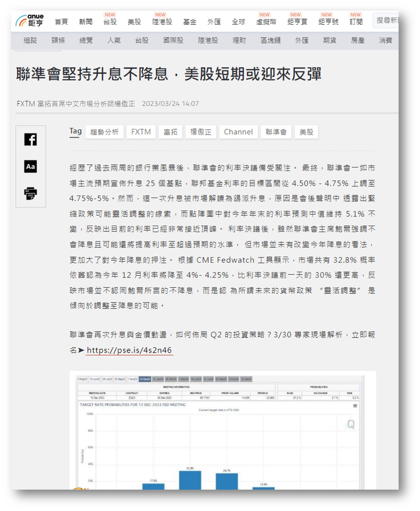Print the article using the printer icon

pos(30,193)
